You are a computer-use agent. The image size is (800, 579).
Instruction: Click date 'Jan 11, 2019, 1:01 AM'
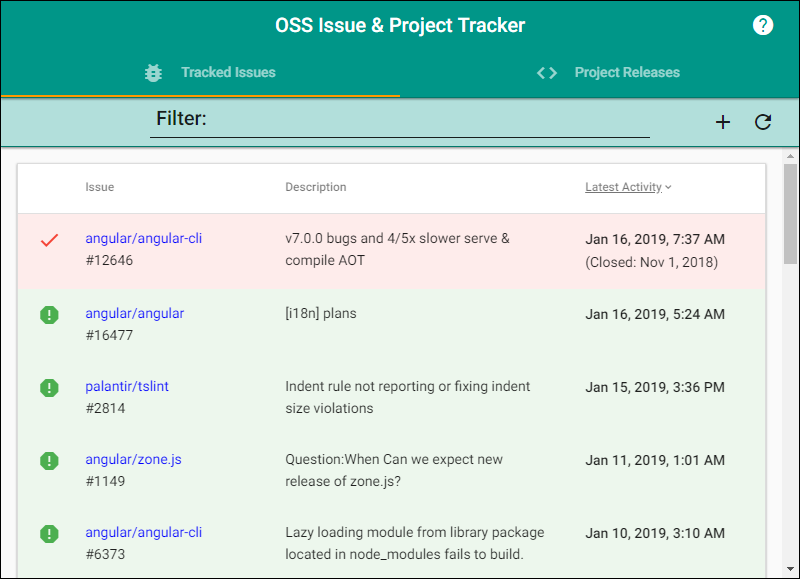pos(655,460)
